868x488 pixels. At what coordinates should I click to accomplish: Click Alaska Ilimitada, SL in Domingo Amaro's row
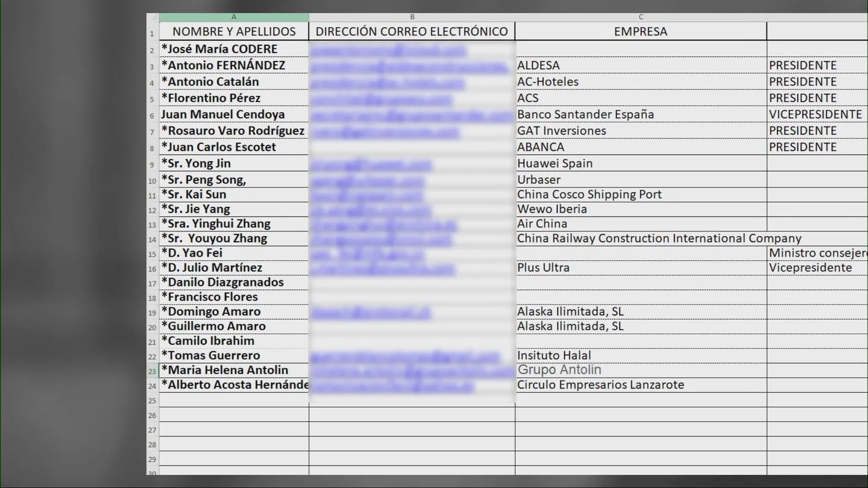(641, 311)
